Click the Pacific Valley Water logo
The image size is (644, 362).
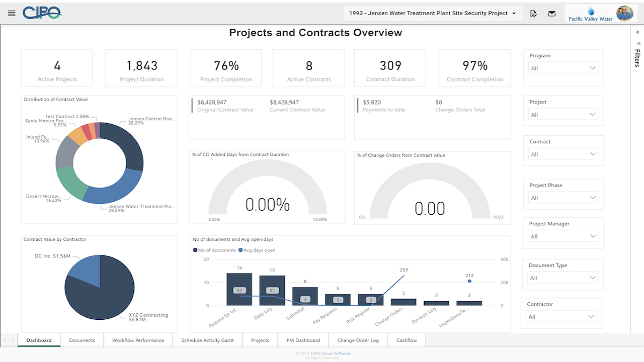click(x=590, y=14)
